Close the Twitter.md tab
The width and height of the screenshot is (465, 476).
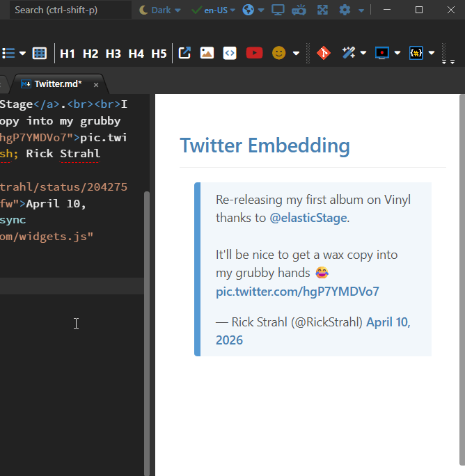96,85
